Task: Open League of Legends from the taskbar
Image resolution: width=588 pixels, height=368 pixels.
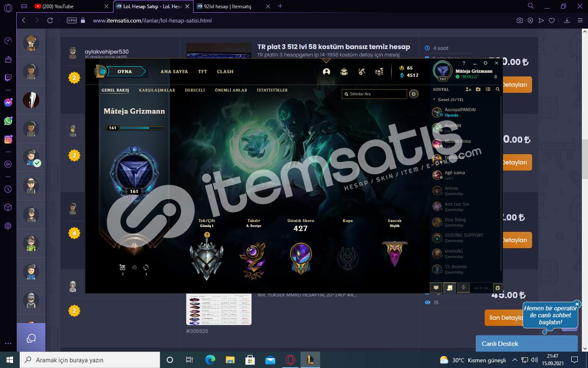Action: [x=310, y=360]
